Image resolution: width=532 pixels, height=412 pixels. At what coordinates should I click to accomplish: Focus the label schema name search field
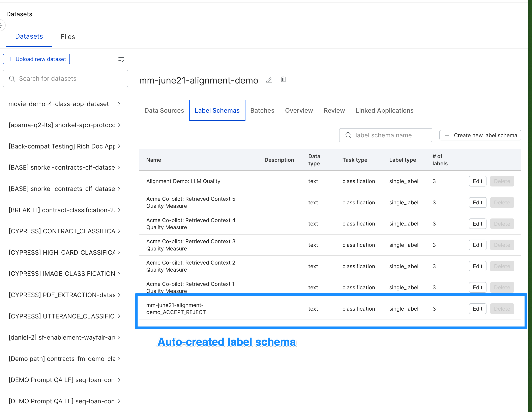385,135
